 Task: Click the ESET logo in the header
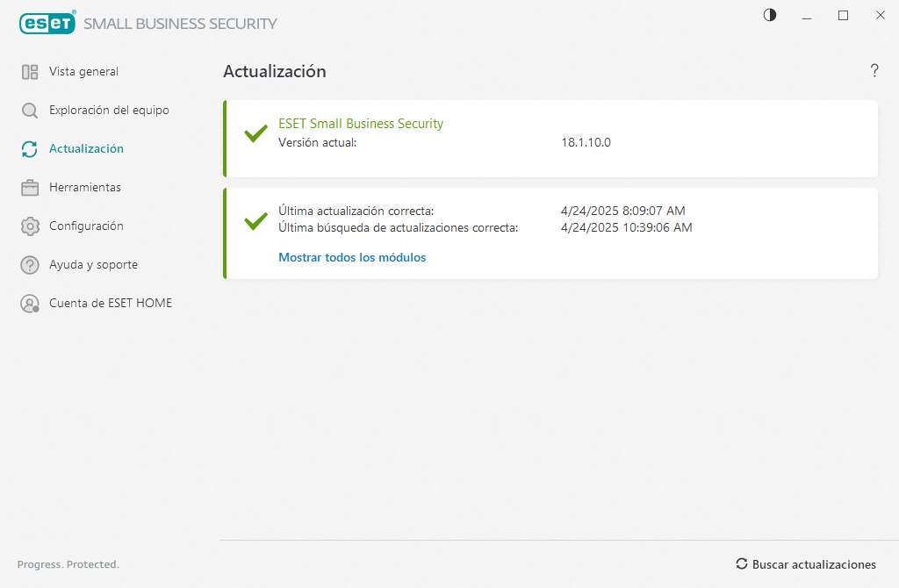coord(47,23)
